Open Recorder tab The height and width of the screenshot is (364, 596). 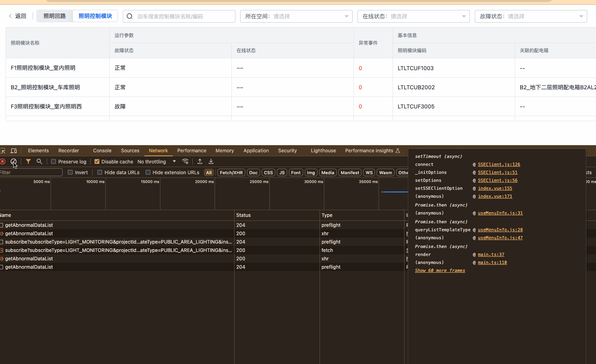tap(69, 151)
